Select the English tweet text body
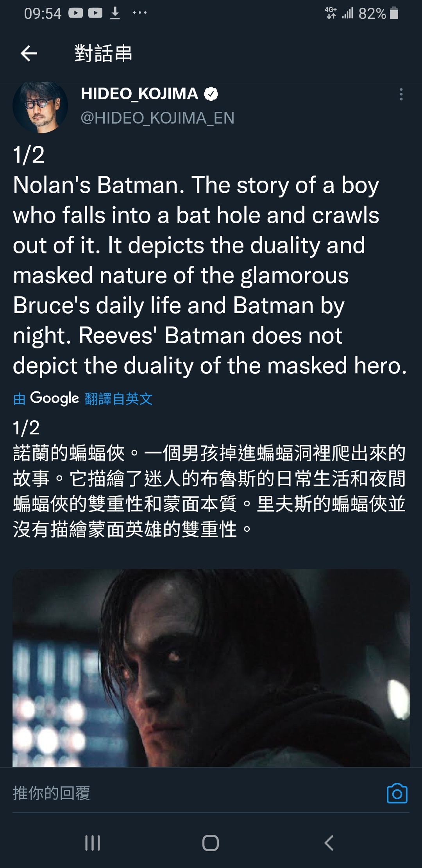The width and height of the screenshot is (422, 868). [210, 260]
